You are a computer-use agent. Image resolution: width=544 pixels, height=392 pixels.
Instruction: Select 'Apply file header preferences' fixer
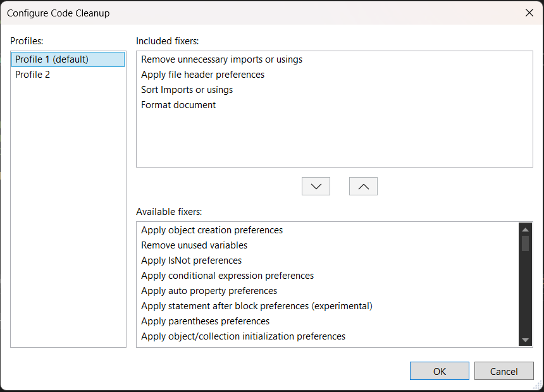click(202, 74)
